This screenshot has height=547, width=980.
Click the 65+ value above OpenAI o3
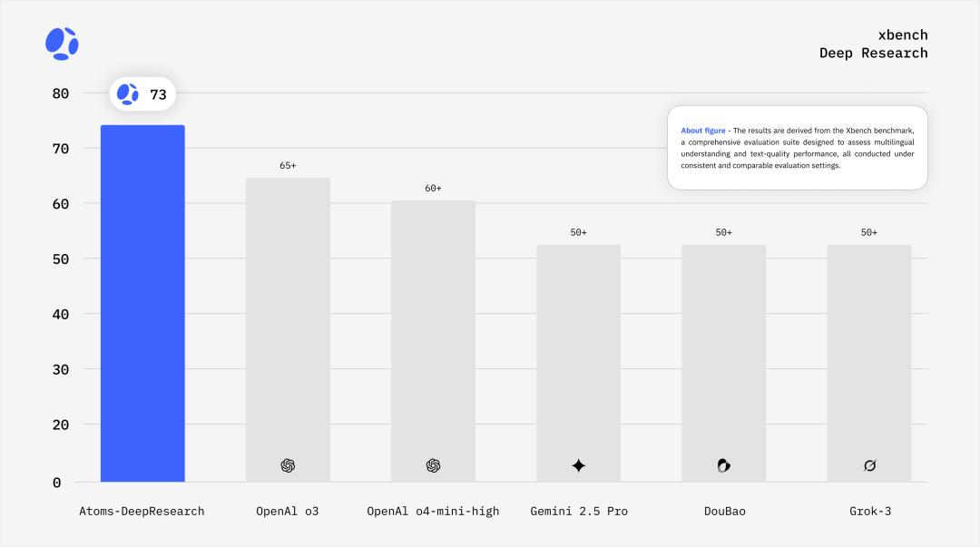pos(288,166)
